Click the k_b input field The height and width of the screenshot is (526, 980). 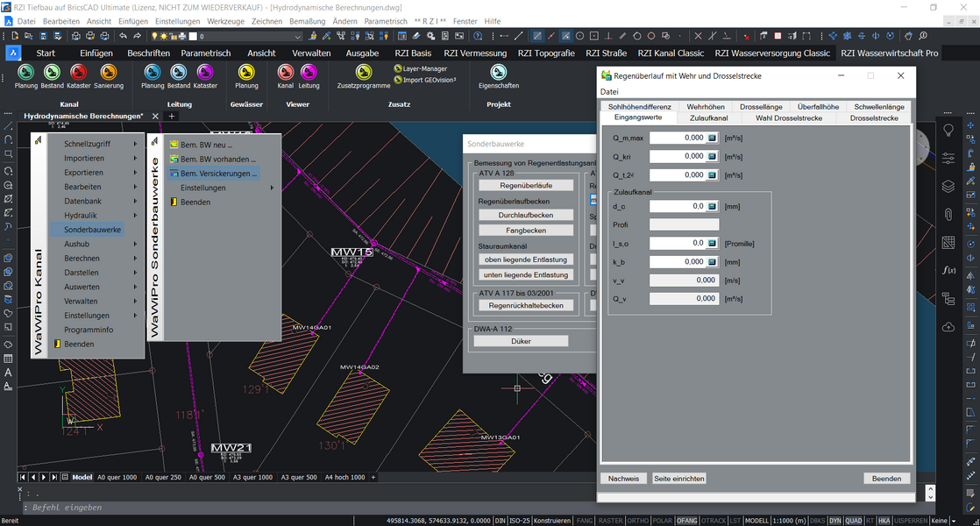(x=677, y=262)
